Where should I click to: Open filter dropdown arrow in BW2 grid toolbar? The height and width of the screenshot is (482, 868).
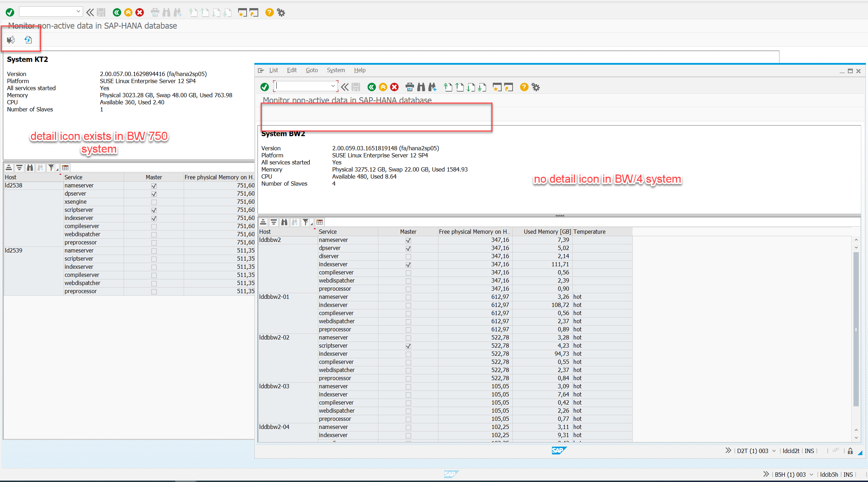coord(311,223)
